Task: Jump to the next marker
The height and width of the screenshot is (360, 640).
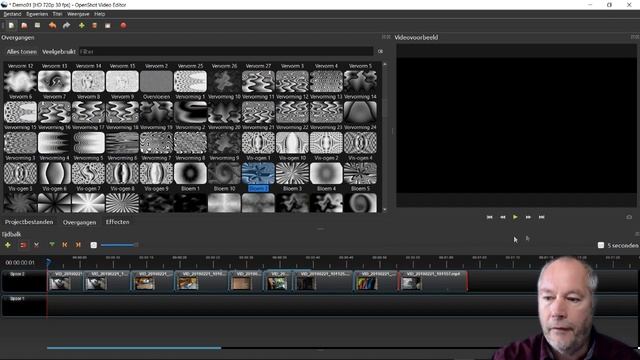Action: tap(78, 245)
